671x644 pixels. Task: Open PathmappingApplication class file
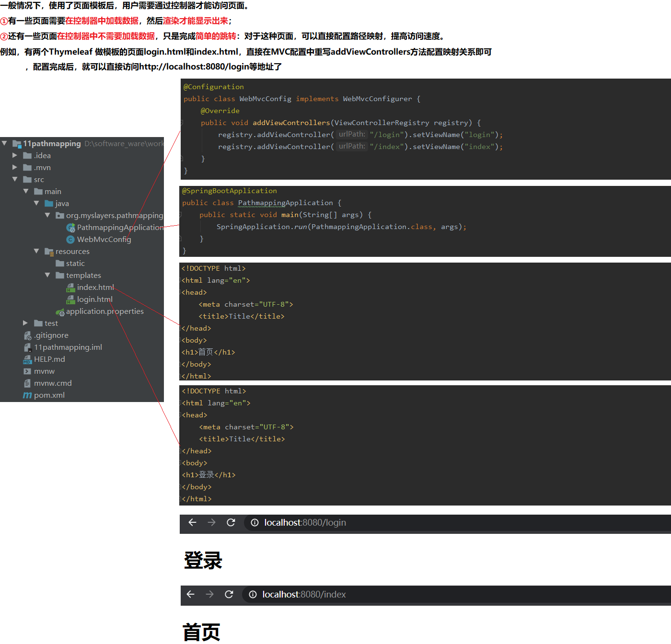pos(120,228)
